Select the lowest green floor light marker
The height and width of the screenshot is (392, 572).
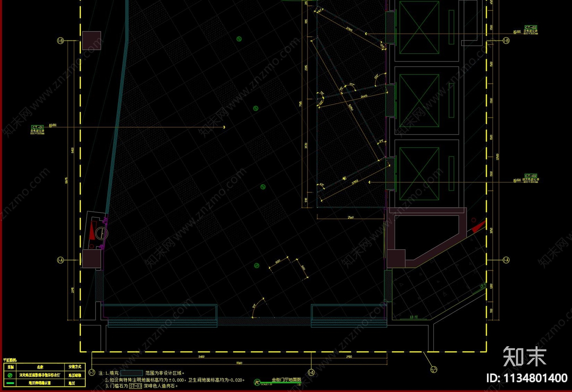click(256, 265)
